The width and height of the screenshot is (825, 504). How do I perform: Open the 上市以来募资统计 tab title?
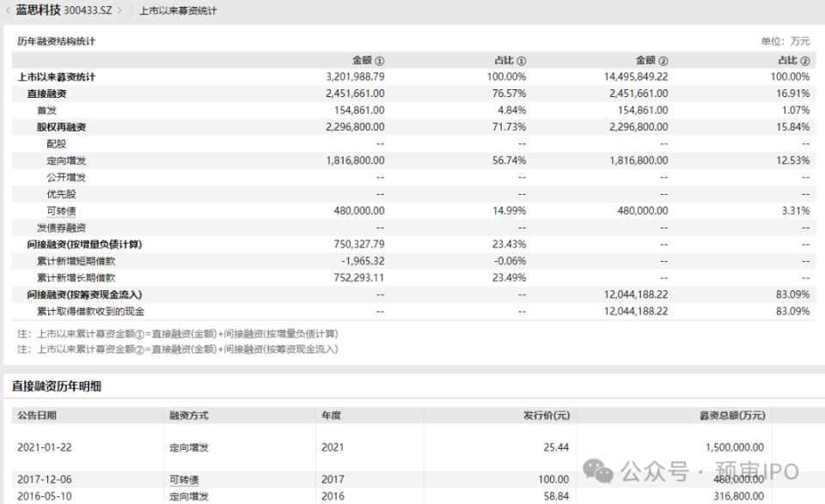pos(178,10)
